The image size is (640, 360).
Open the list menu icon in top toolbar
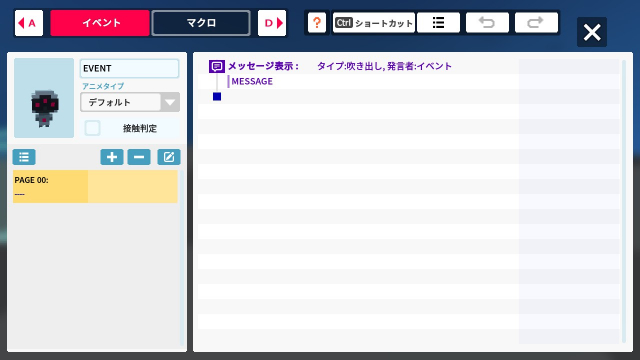click(x=438, y=22)
